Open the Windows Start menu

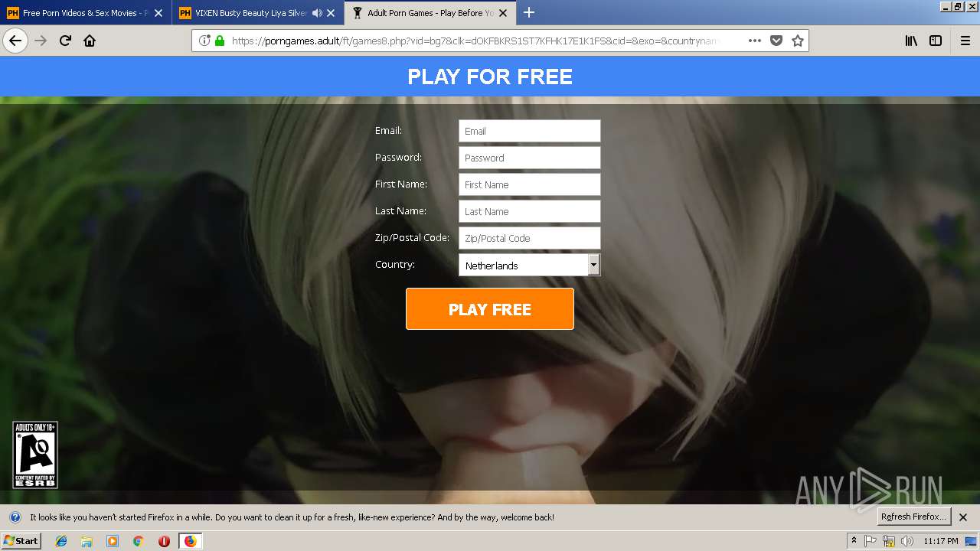point(21,541)
